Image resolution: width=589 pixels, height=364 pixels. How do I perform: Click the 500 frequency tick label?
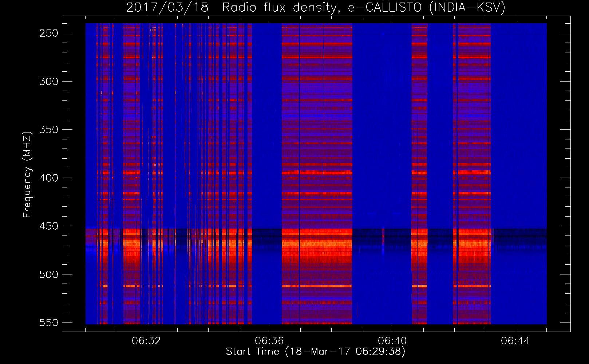point(49,274)
